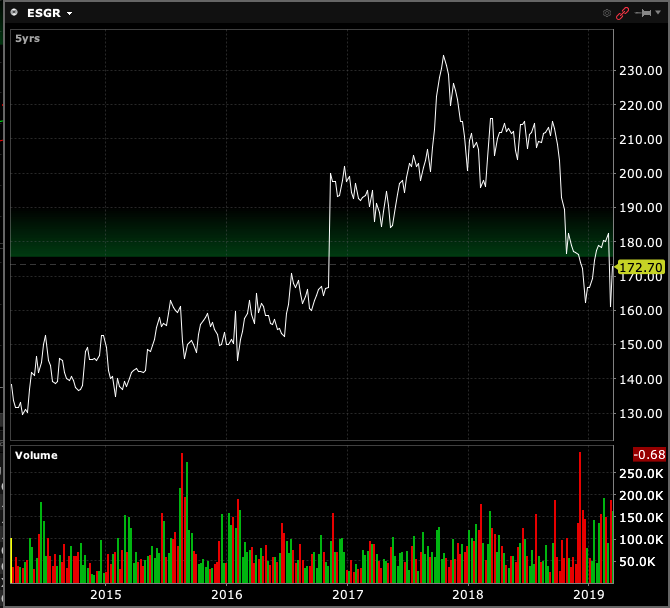This screenshot has height=608, width=670.
Task: Click the 50.0K volume axis label
Action: [x=637, y=561]
